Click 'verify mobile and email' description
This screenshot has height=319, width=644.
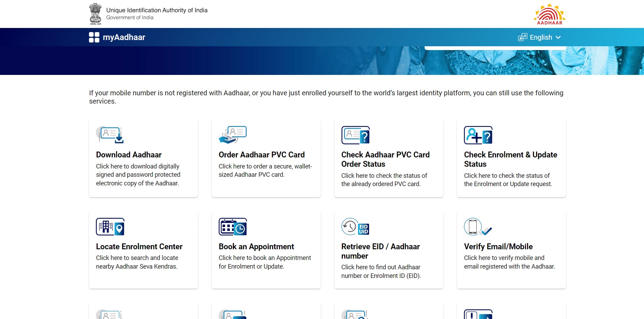[509, 262]
